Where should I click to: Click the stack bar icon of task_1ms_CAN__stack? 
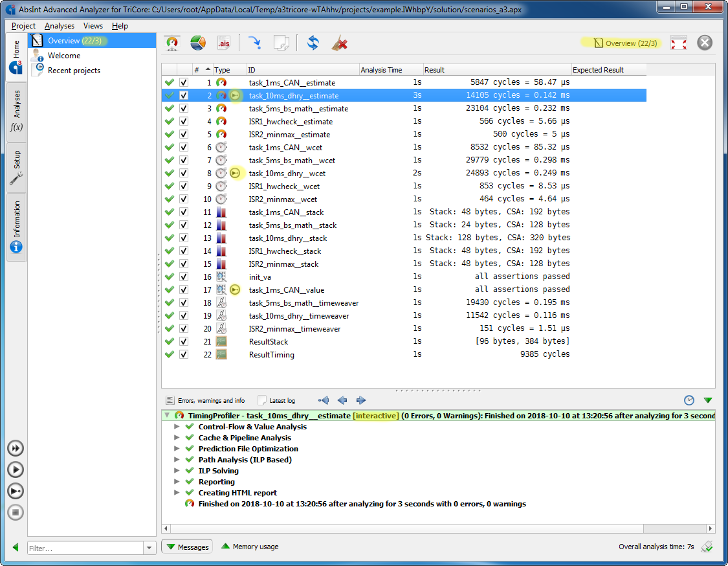pyautogui.click(x=221, y=212)
